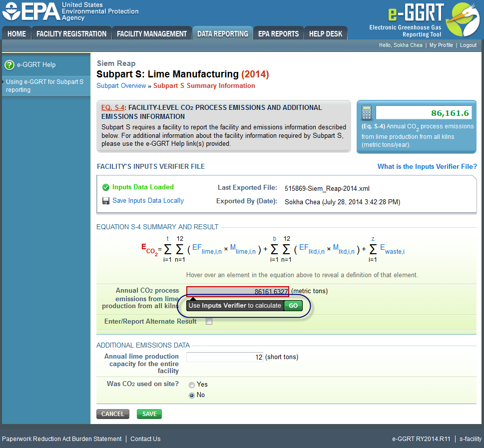Image resolution: width=484 pixels, height=448 pixels.
Task: Check the Enter/Report Alternate Result checkbox
Action: point(209,321)
